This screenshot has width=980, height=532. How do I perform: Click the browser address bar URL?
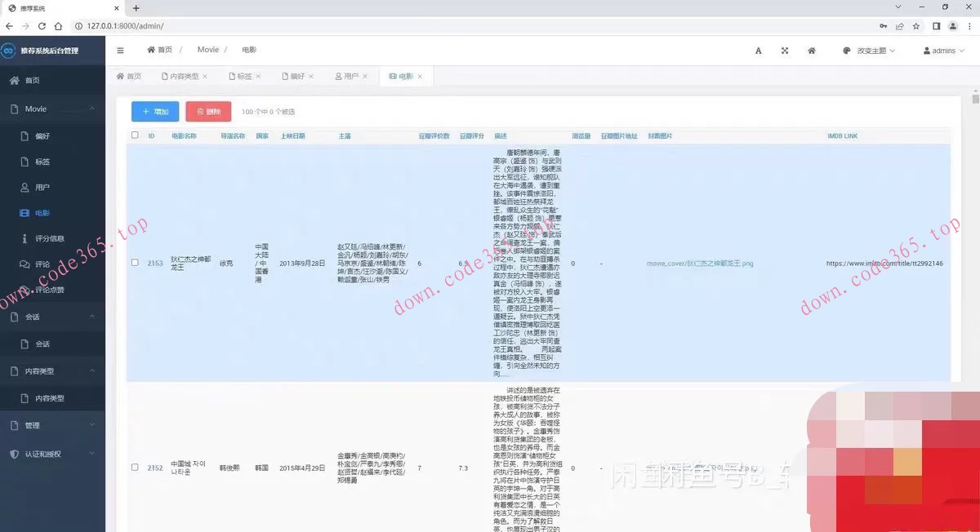click(x=125, y=26)
